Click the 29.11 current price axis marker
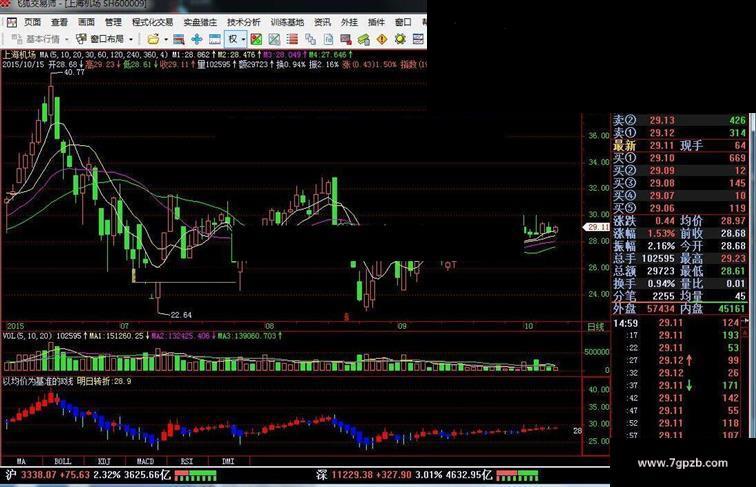This screenshot has width=756, height=487. tap(597, 227)
